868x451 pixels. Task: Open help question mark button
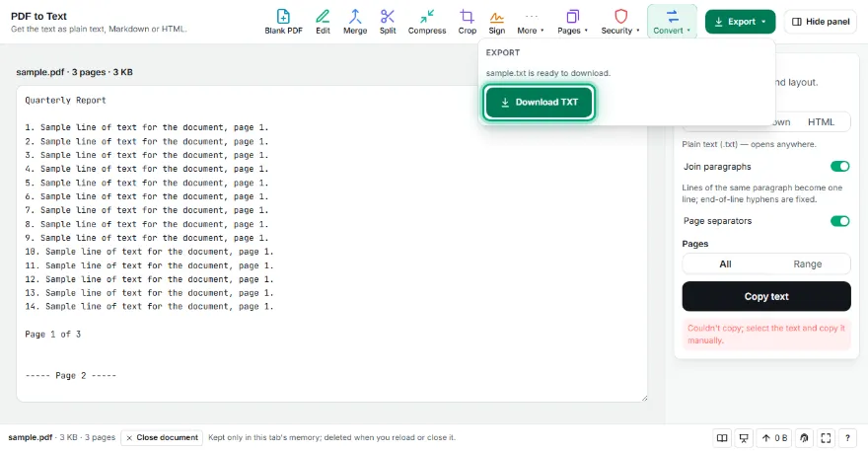(847, 438)
